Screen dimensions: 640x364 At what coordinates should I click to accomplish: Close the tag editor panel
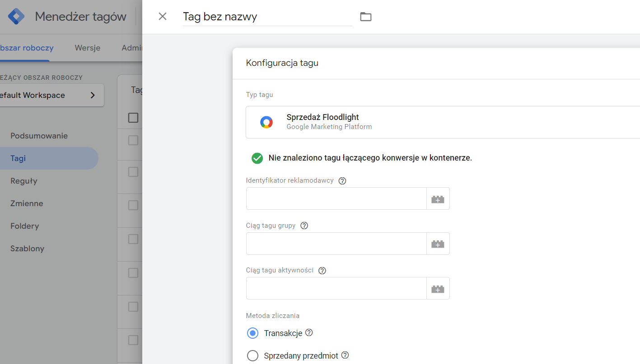pos(163,17)
